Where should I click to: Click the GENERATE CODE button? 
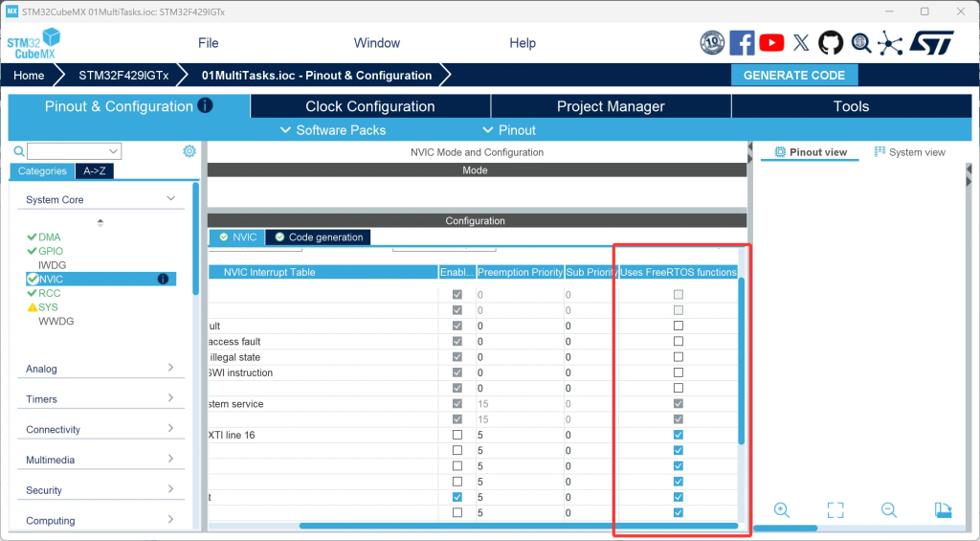tap(794, 75)
